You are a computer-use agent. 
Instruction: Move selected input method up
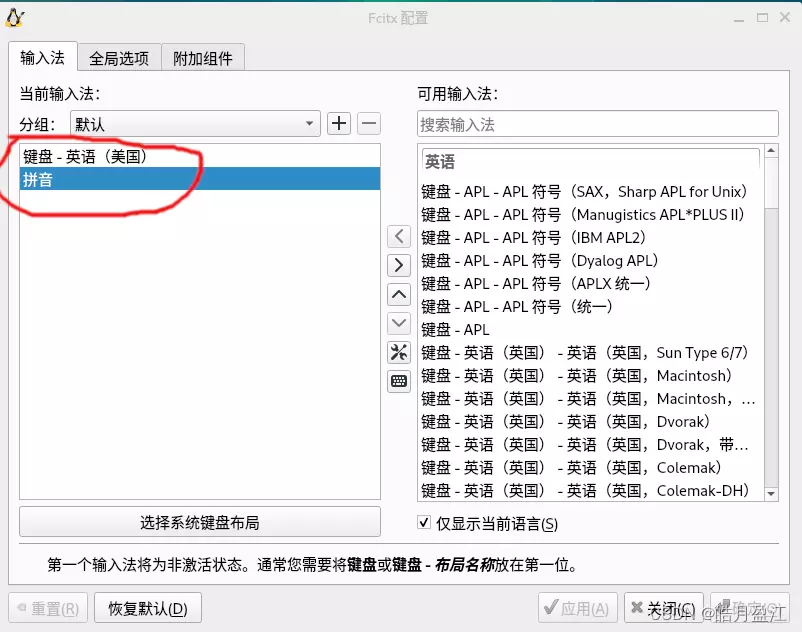[x=399, y=295]
